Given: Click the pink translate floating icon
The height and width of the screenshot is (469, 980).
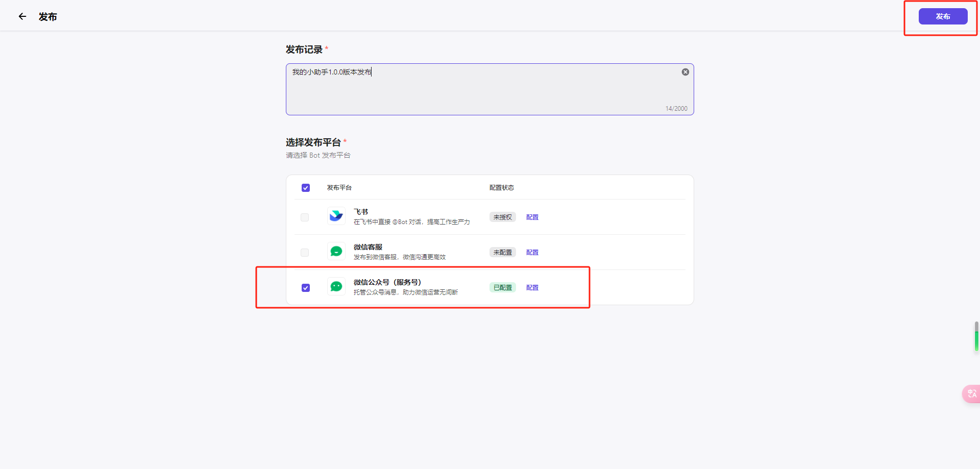Looking at the screenshot, I should pyautogui.click(x=971, y=393).
